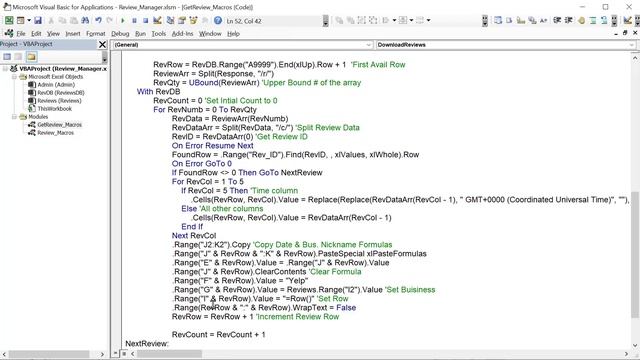Screen dimensions: 640x360
Task: Click View Code in Project pane
Action: coord(7,57)
